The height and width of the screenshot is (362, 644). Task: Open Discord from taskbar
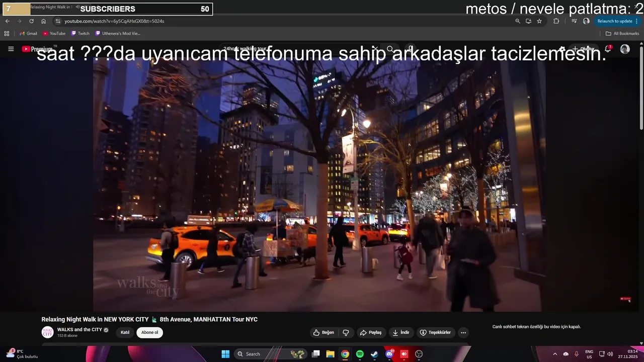[x=389, y=354]
